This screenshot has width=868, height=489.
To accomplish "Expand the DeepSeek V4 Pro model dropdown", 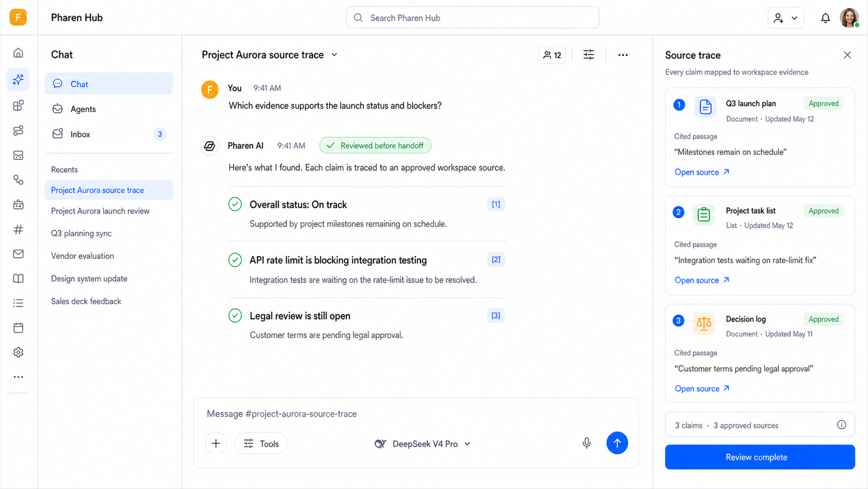I will pos(423,444).
